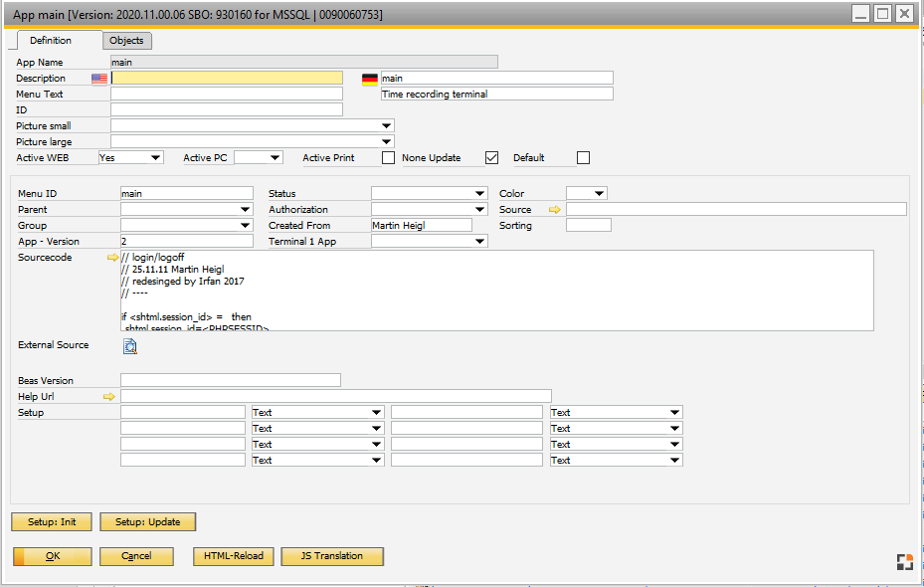Click the US flag icon beside Description
This screenshot has height=587, width=924.
[x=99, y=78]
